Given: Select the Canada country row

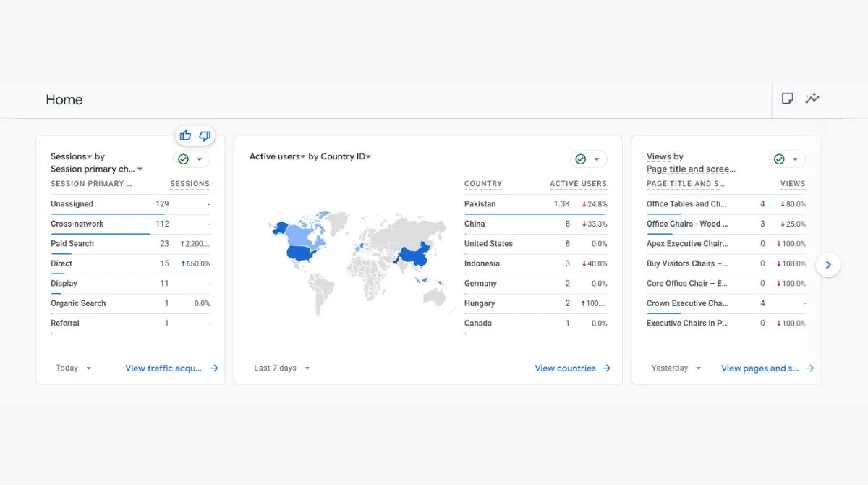Looking at the screenshot, I should tap(536, 324).
